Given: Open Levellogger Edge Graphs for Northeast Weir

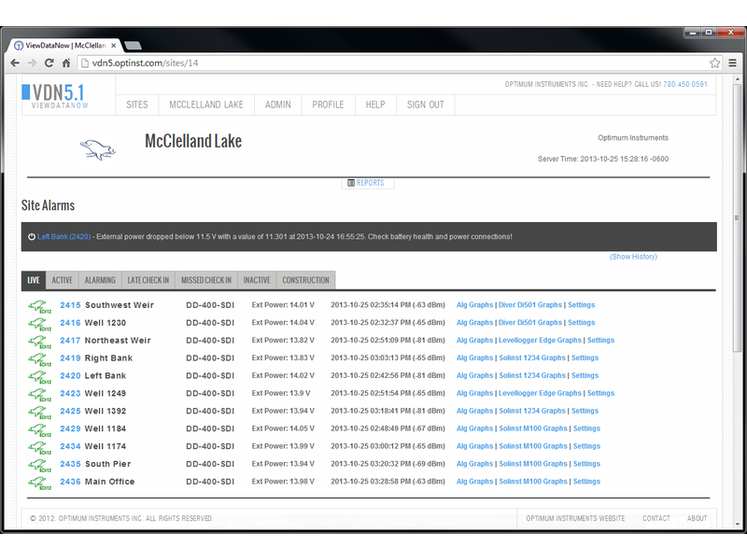Looking at the screenshot, I should click(x=541, y=340).
